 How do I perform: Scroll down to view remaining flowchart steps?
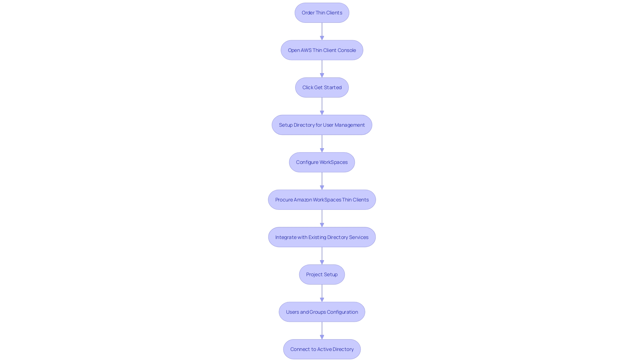(x=322, y=349)
